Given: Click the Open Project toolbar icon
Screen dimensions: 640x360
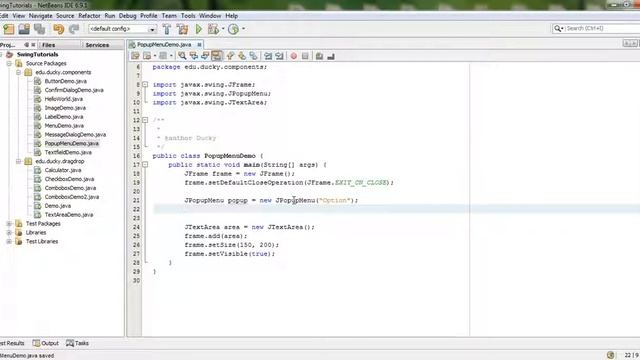Looking at the screenshot, I should point(24,29).
